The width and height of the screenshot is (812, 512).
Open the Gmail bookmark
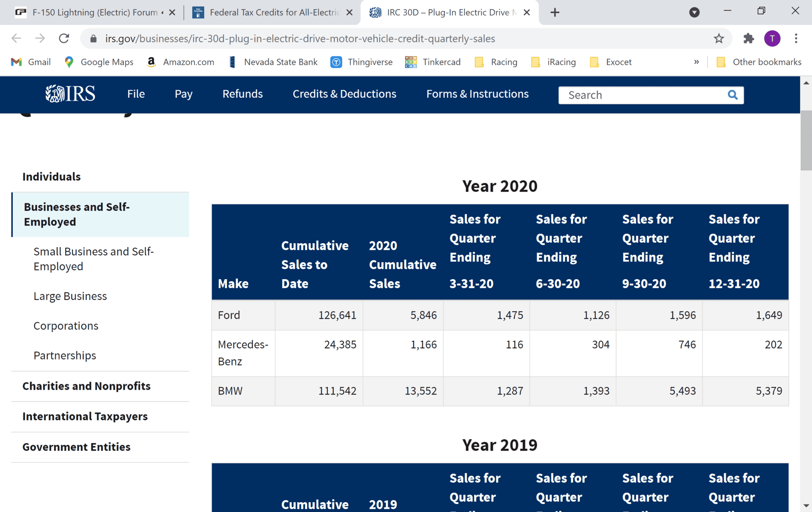(x=31, y=62)
